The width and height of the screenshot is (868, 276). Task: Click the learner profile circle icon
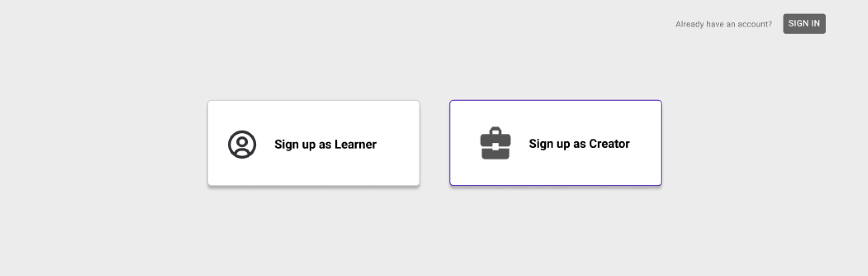point(242,144)
